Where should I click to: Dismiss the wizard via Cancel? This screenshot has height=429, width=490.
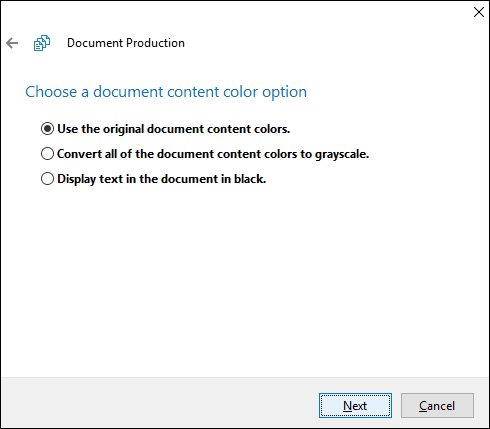point(437,406)
